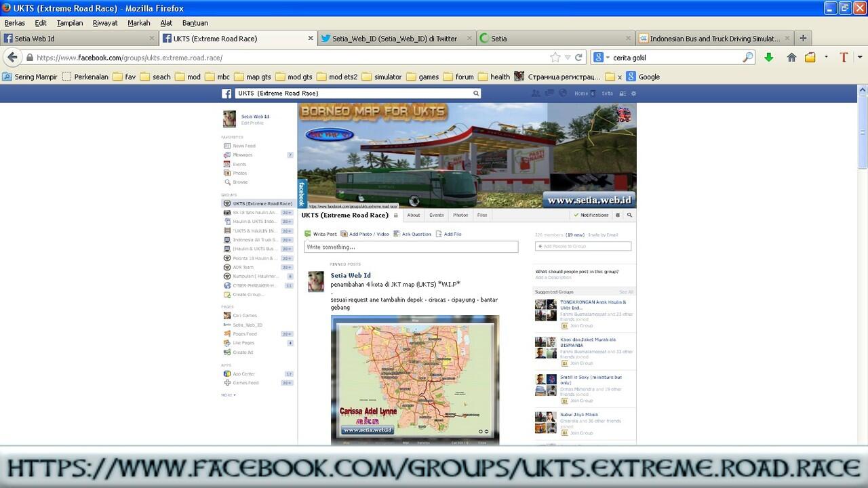
Task: Switch to the Setia Web Id tab
Action: click(79, 39)
